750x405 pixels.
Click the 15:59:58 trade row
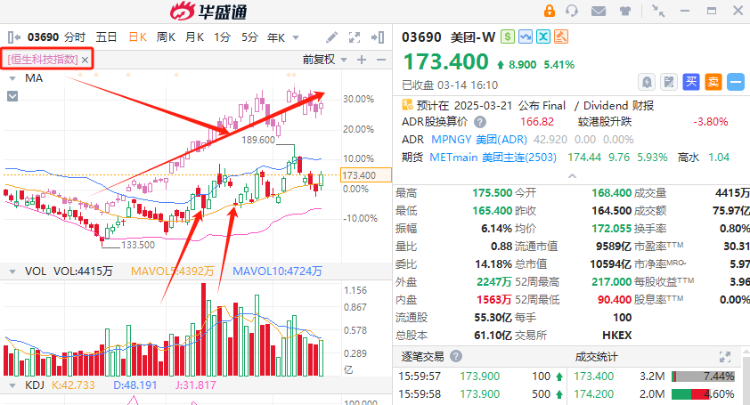point(480,394)
